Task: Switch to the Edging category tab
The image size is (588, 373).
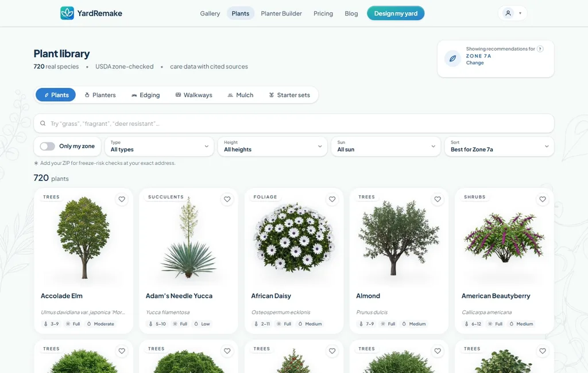Action: 145,95
